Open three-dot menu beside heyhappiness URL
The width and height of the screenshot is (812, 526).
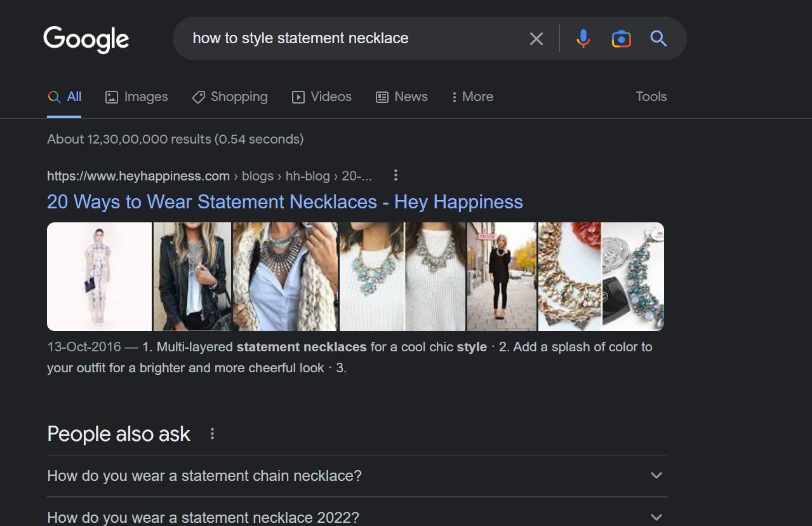tap(396, 175)
